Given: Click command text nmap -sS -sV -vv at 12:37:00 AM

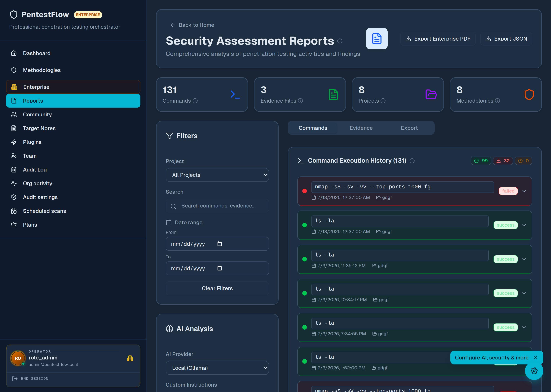Looking at the screenshot, I should tap(402, 187).
